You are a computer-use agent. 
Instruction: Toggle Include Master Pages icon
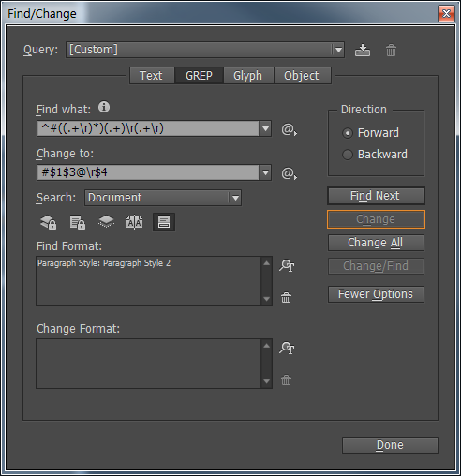134,222
